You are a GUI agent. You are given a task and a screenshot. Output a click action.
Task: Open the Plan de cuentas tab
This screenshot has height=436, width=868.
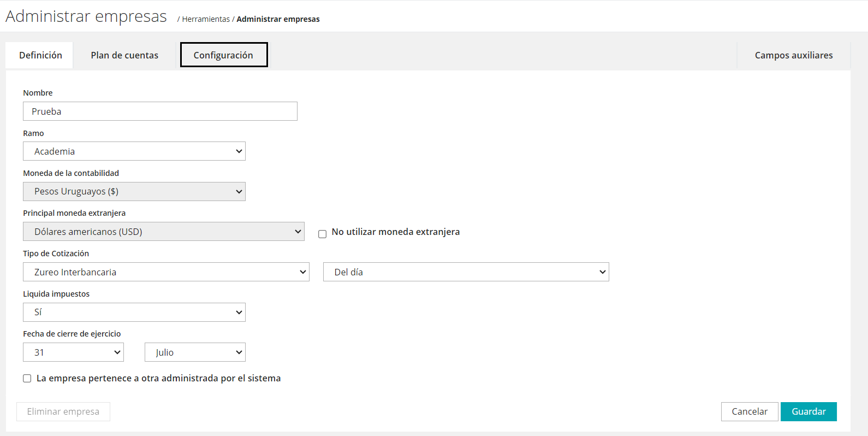124,55
